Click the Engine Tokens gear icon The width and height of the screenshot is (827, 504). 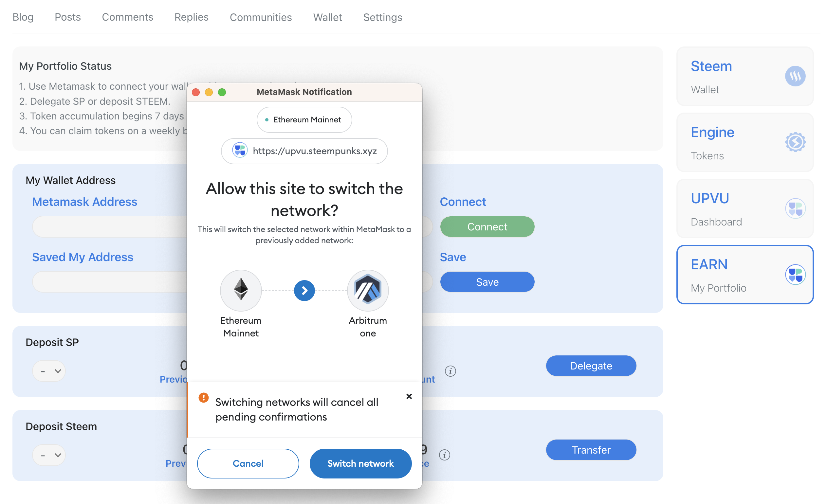coord(795,142)
